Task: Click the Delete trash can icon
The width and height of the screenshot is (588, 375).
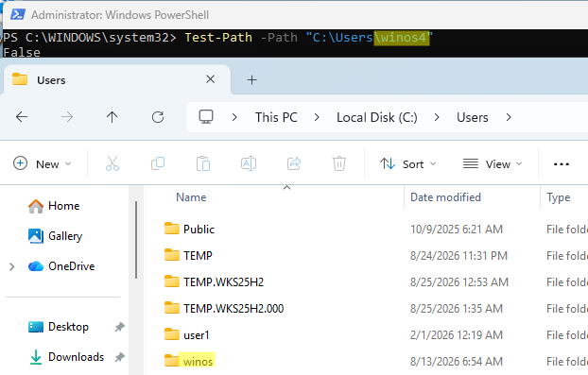Action: 339,163
